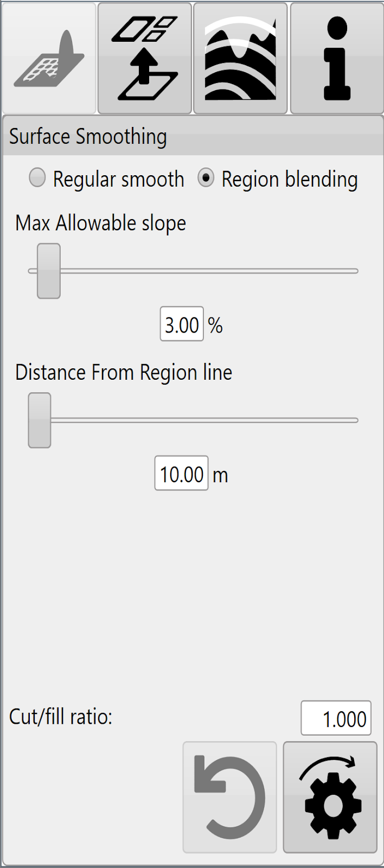Click the Surface Smoothing header bar
384x868 pixels.
click(x=193, y=137)
